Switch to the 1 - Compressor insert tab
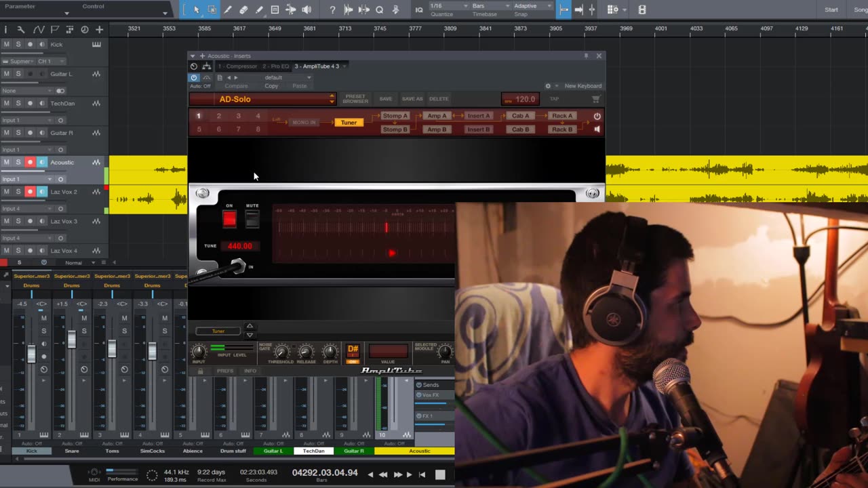The width and height of the screenshot is (868, 488). pyautogui.click(x=237, y=66)
